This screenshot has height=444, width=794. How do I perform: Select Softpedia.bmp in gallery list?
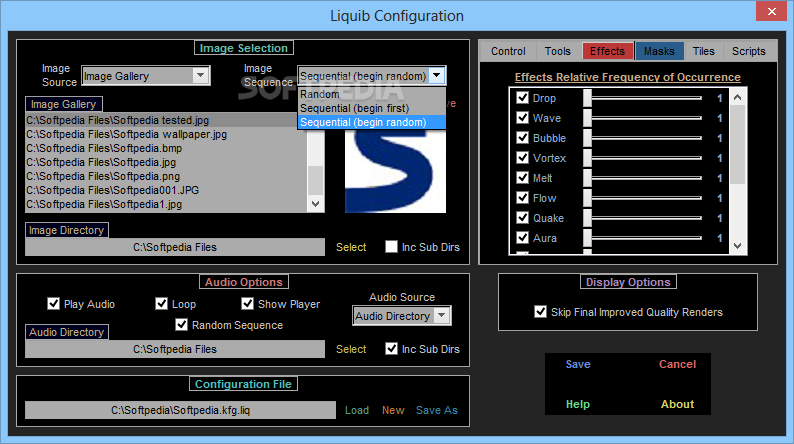click(x=166, y=148)
